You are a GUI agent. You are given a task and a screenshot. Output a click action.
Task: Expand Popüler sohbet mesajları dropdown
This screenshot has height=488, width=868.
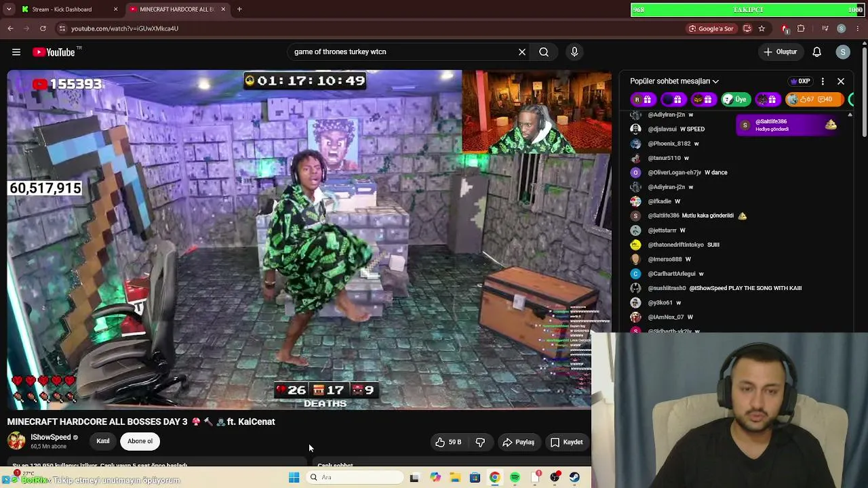pos(674,81)
